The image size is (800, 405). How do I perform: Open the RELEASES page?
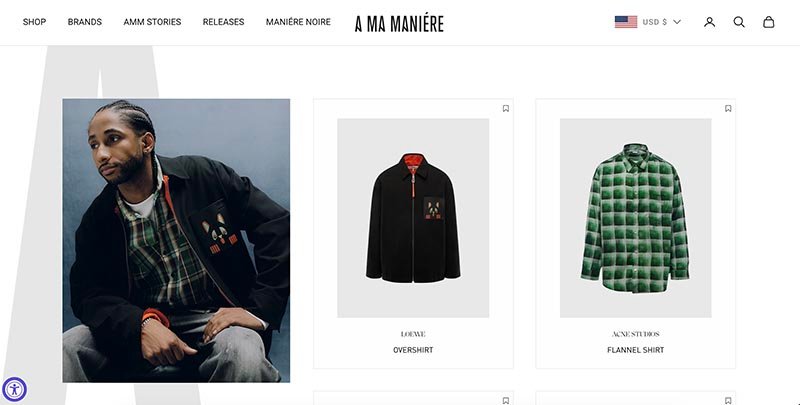click(223, 22)
